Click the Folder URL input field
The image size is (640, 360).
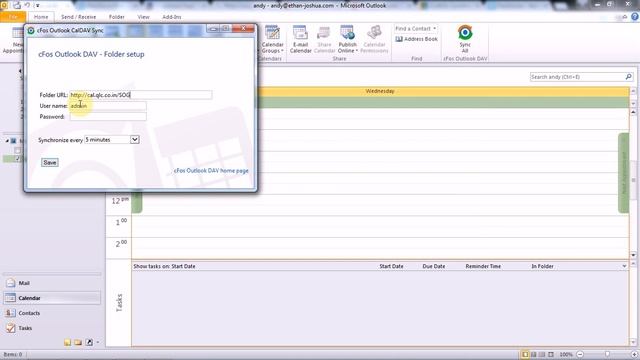[141, 95]
